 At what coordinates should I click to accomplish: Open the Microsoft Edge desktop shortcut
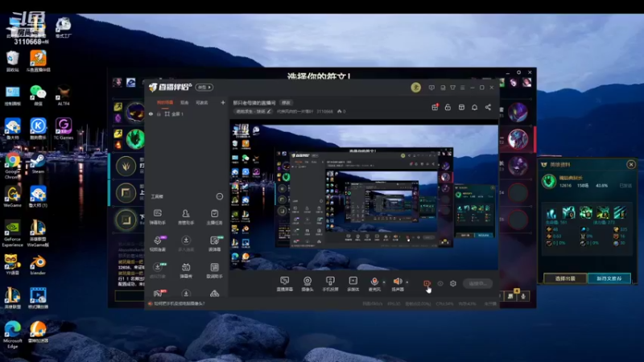tap(12, 335)
